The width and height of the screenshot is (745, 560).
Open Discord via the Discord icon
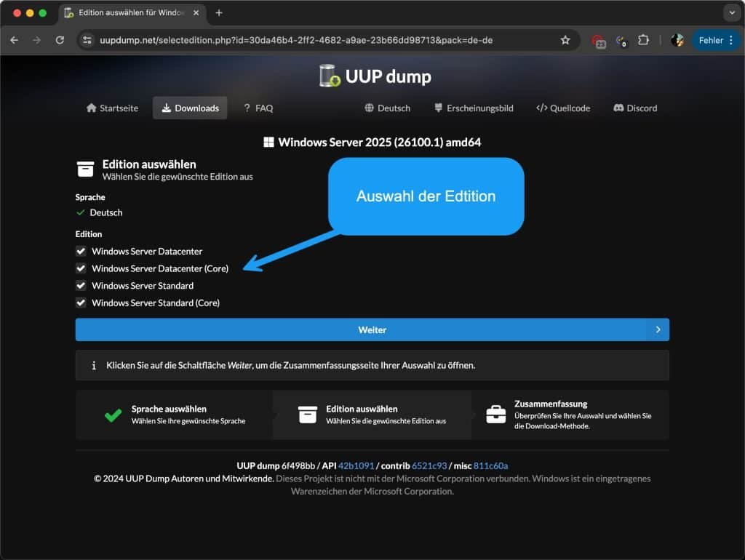[619, 108]
